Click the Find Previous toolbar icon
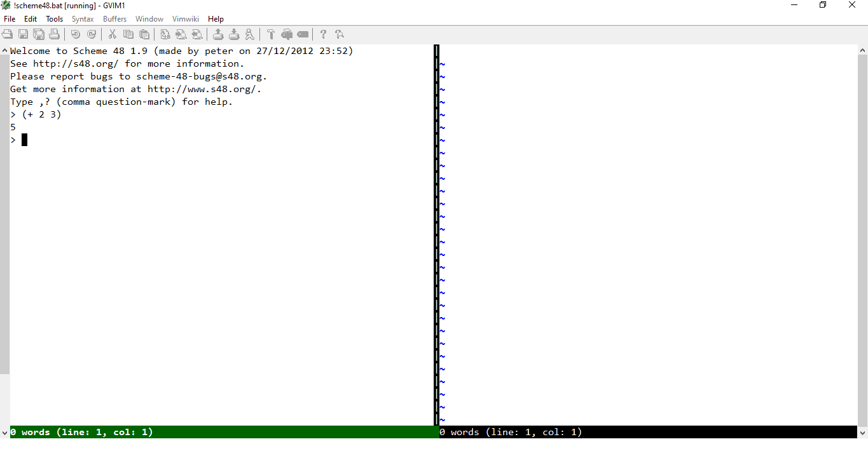The width and height of the screenshot is (868, 458). coord(197,34)
